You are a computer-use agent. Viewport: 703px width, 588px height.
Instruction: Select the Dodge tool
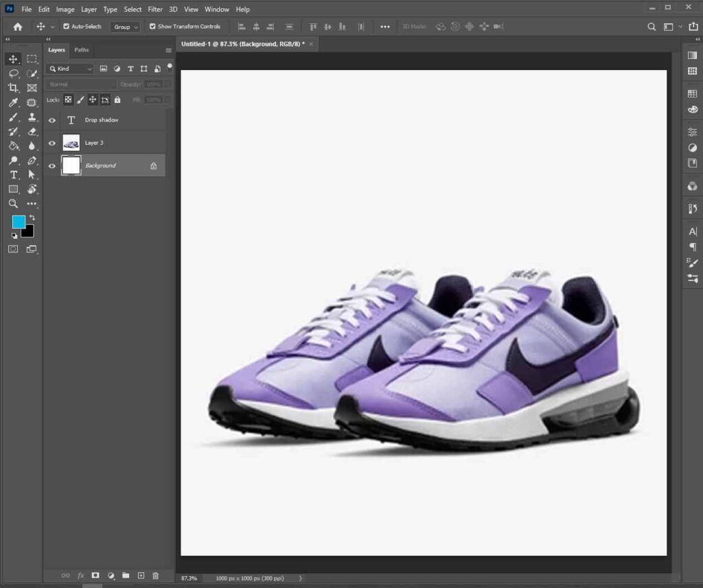pos(13,160)
